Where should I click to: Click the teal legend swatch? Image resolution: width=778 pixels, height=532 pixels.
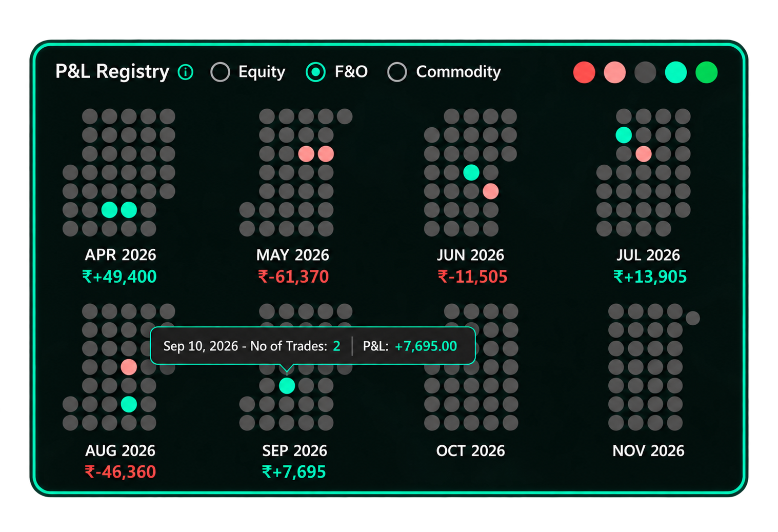pyautogui.click(x=676, y=72)
